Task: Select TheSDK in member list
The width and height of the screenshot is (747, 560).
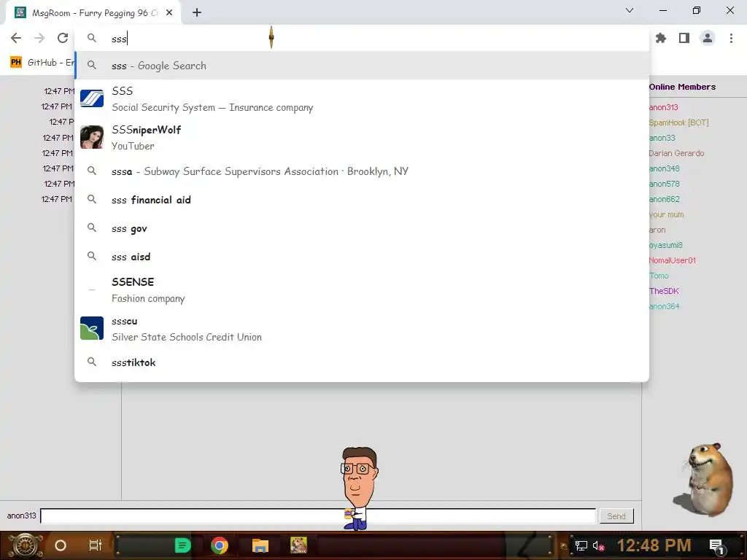Action: point(664,291)
